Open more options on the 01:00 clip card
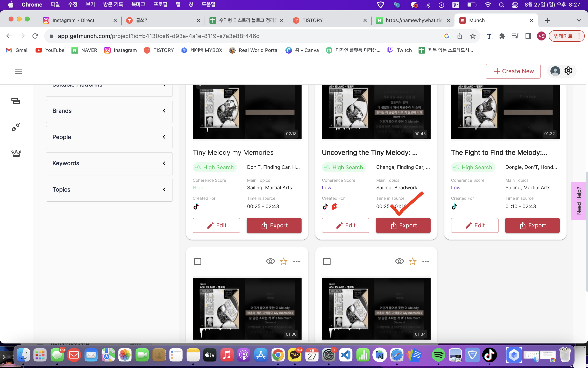 tap(297, 262)
